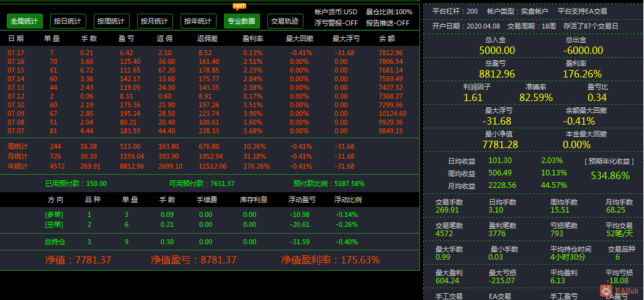The width and height of the screenshot is (644, 300).
Task: Click 净值盈利率：175.63% text
Action: click(330, 260)
